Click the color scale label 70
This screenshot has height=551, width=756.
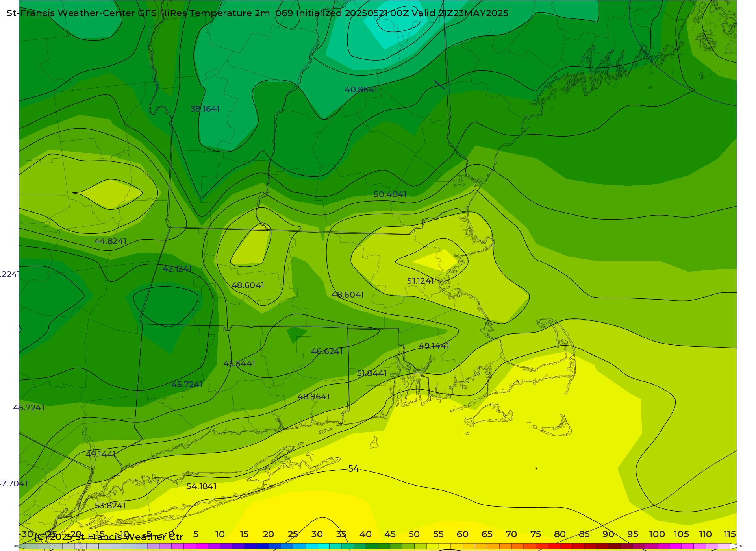click(511, 534)
